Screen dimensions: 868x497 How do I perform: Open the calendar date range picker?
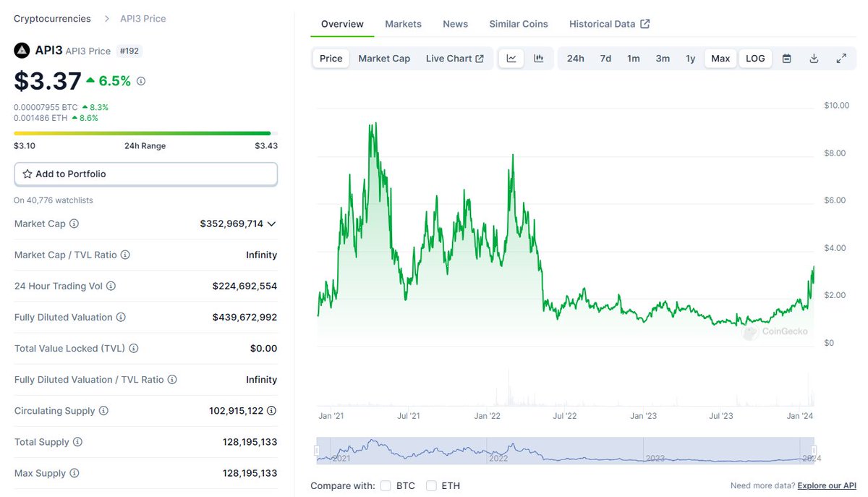[787, 59]
